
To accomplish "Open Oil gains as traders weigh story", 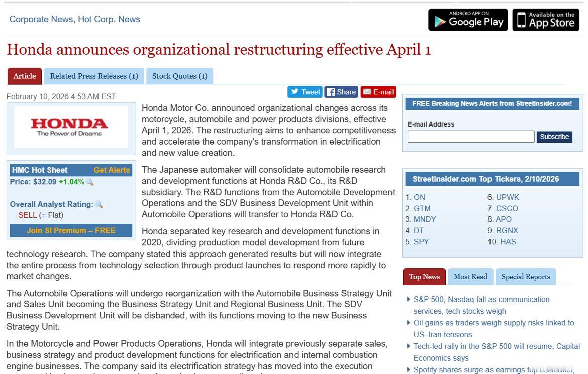I will [x=494, y=329].
